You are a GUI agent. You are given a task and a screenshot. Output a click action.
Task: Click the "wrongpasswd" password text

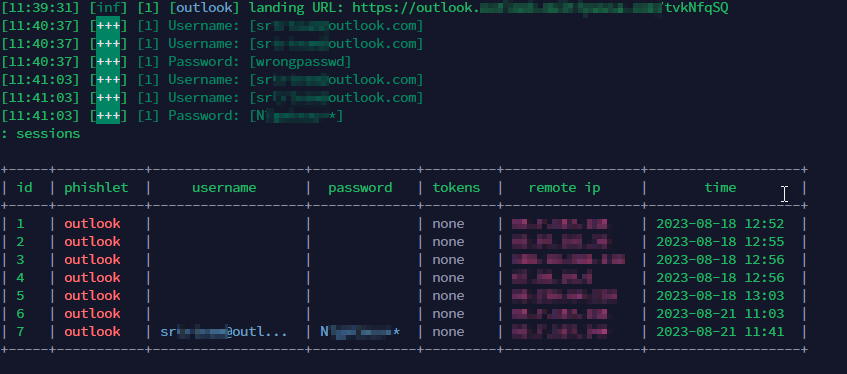coord(301,62)
